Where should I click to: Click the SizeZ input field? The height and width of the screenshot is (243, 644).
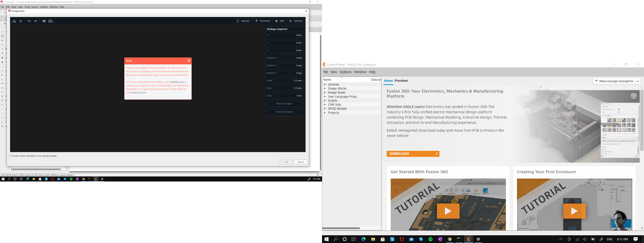[x=288, y=96]
